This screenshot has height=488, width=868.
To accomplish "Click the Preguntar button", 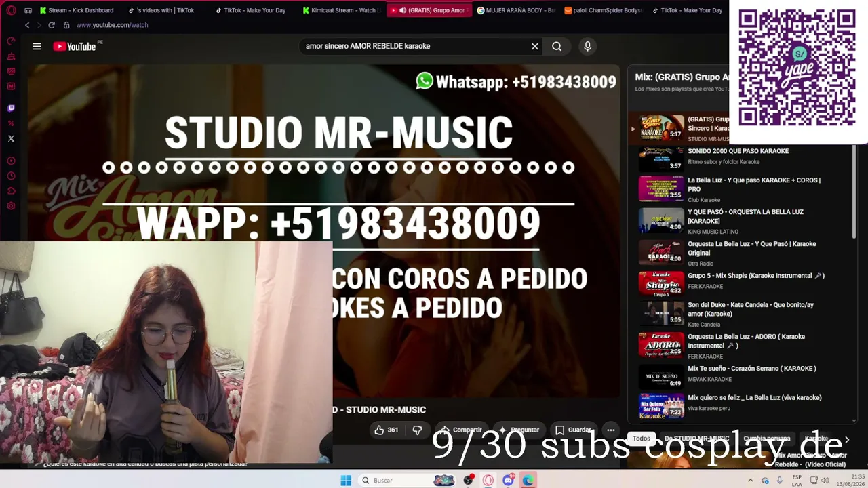I will point(519,430).
